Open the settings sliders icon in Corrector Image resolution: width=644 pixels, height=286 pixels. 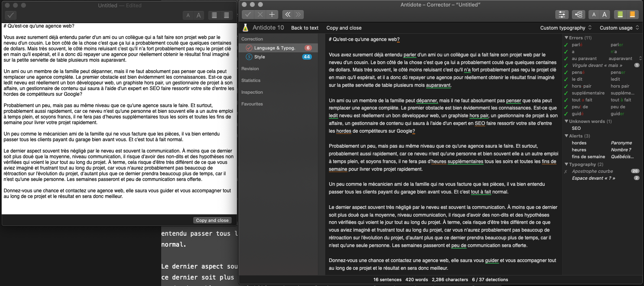(562, 15)
